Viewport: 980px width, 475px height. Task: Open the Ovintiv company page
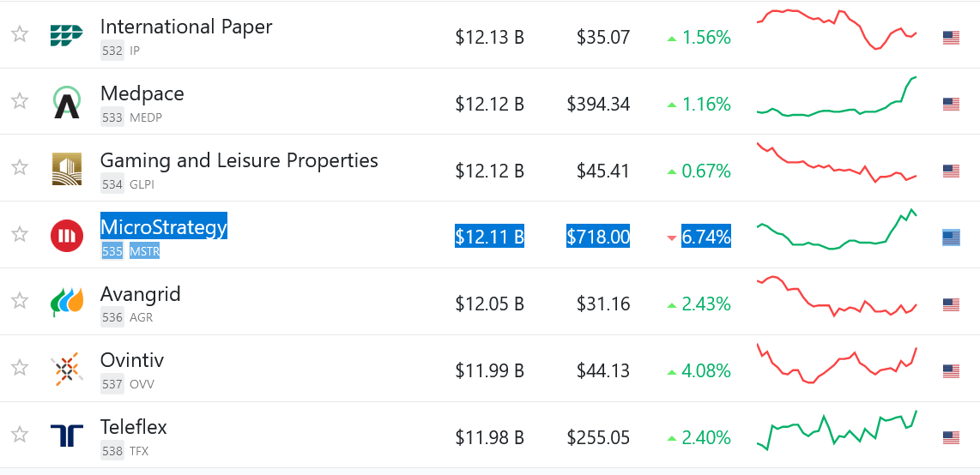[x=132, y=360]
